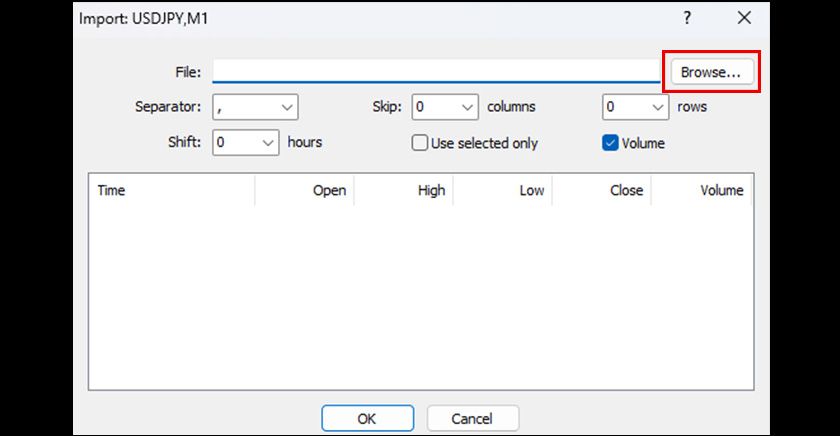This screenshot has height=436, width=840.
Task: Click the High column header
Action: click(404, 190)
